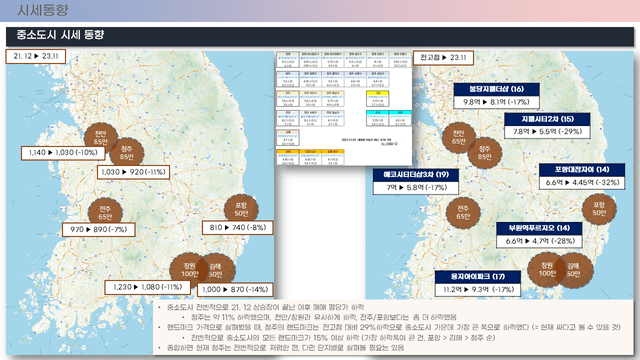Click the 21.12 ▶ 23.11 period label
The image size is (640, 360).
click(x=36, y=56)
